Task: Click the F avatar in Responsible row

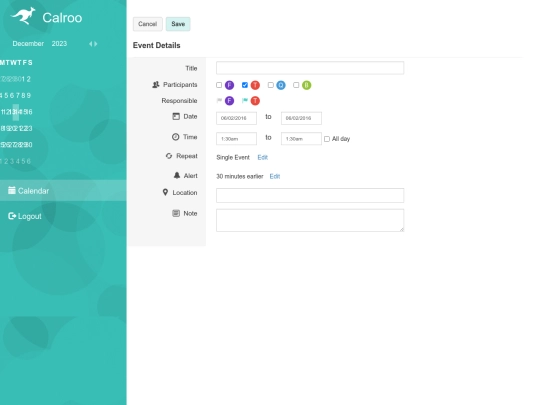Action: 229,101
